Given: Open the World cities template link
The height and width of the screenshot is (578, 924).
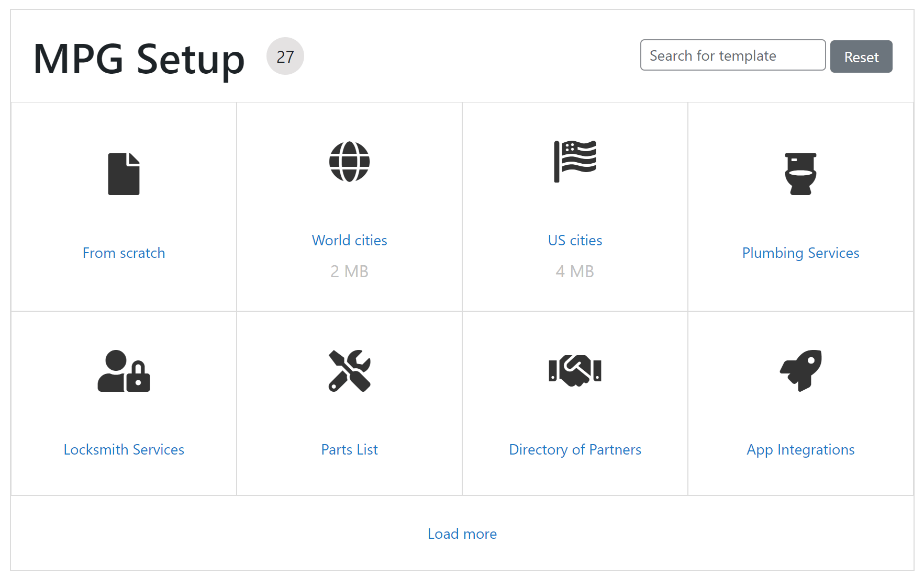Looking at the screenshot, I should point(349,241).
